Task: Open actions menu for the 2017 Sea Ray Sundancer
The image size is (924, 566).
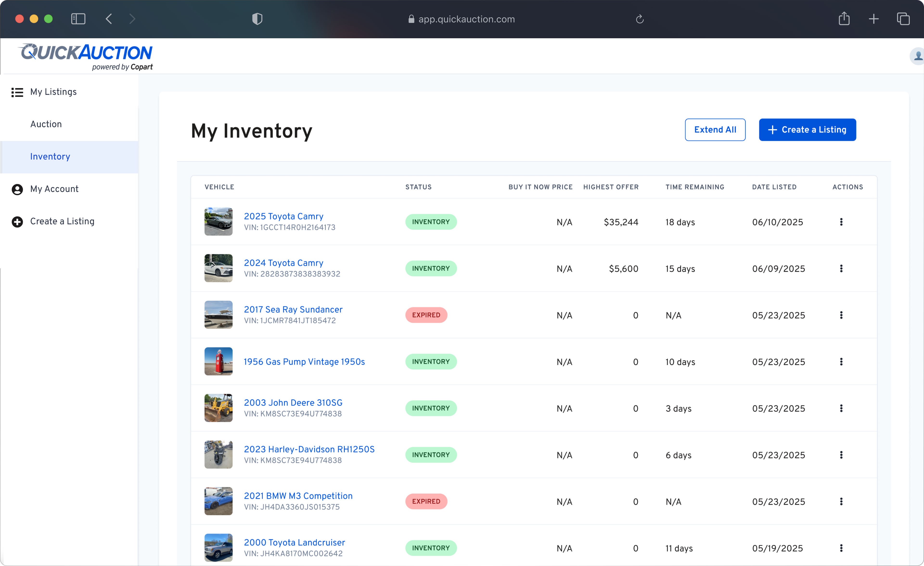Action: (x=841, y=315)
